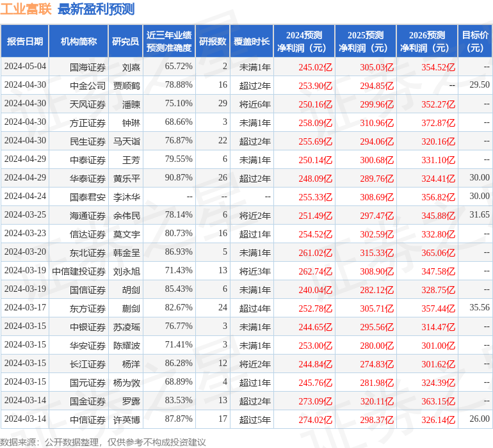This screenshot has width=493, height=448.
Task: Click analyst name 刘熹
Action: 131,67
